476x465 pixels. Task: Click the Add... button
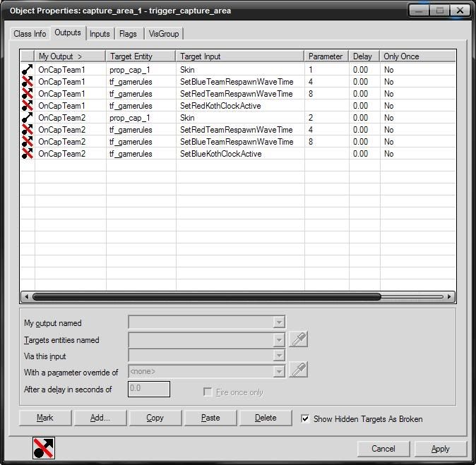click(100, 418)
